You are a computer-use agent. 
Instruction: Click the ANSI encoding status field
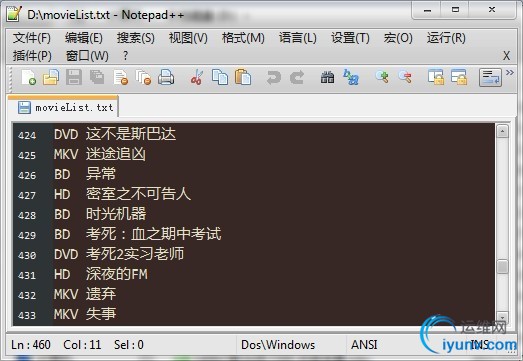364,345
